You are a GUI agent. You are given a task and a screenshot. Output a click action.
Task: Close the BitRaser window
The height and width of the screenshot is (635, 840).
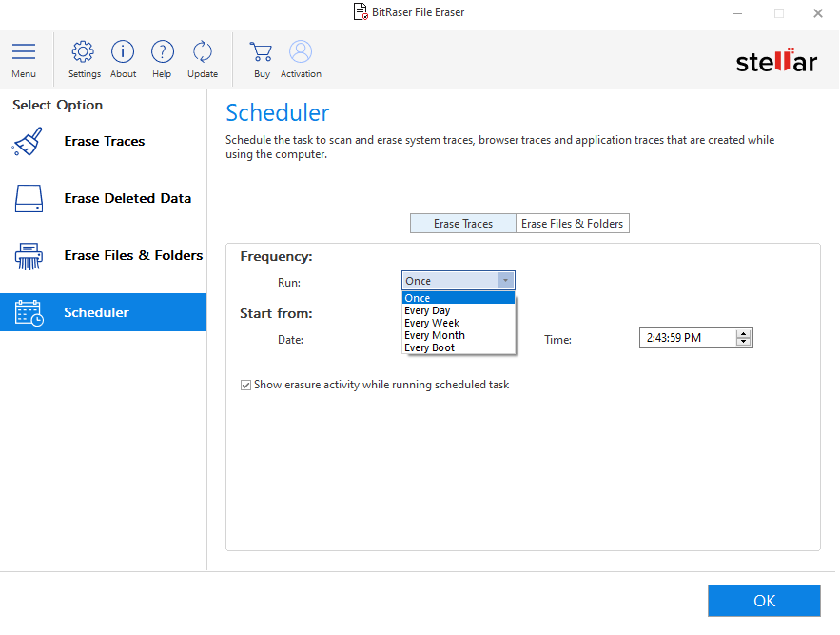817,13
